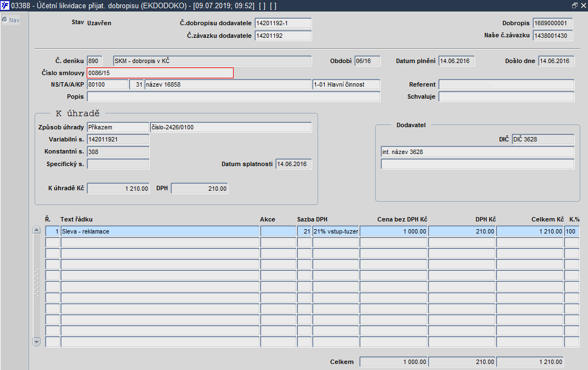
Task: Click empty field below int. název 3628
Action: point(477,164)
